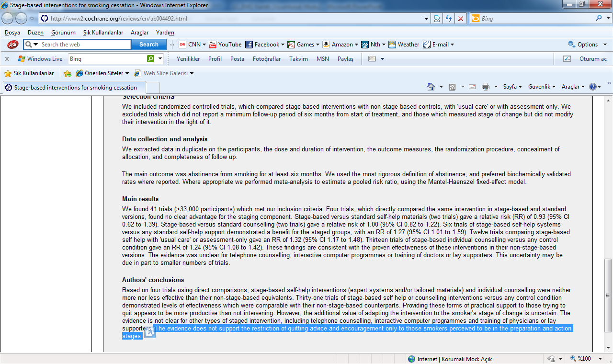This screenshot has height=364, width=613.
Task: Open the Güvenlik command bar menu
Action: [542, 87]
